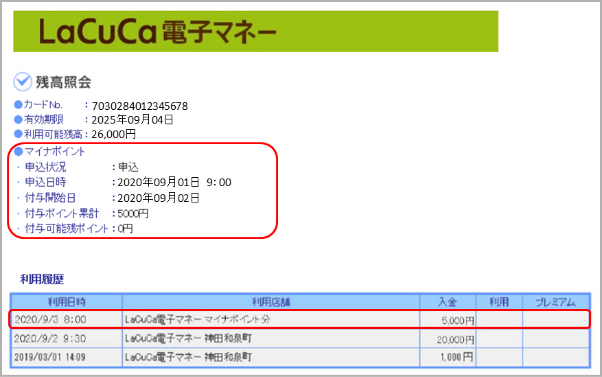Select the 申込 status value
Image resolution: width=602 pixels, height=377 pixels.
click(128, 167)
